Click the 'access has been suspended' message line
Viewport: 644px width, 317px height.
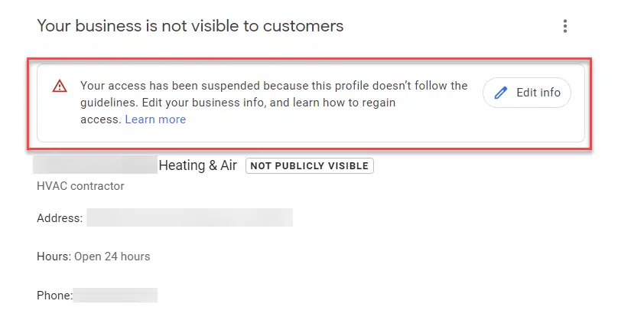274,86
